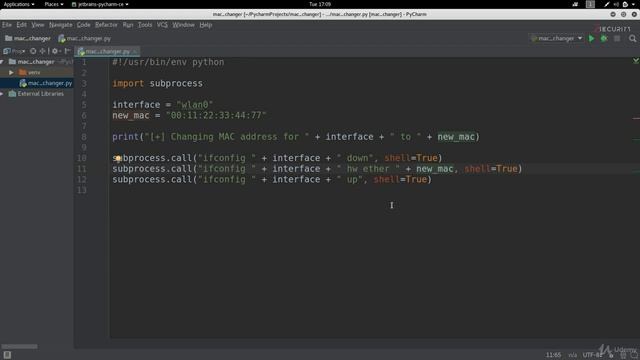
Task: Open the Tools menu
Action: [144, 25]
